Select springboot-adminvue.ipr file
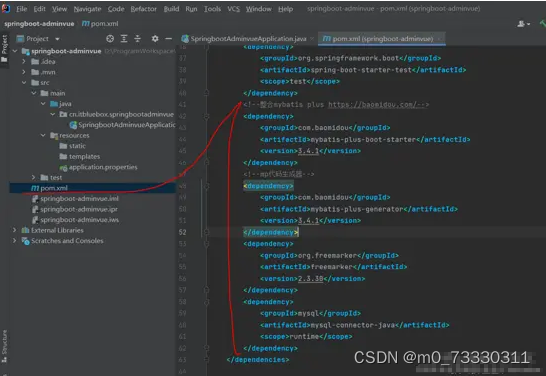546x376 pixels. 75,209
